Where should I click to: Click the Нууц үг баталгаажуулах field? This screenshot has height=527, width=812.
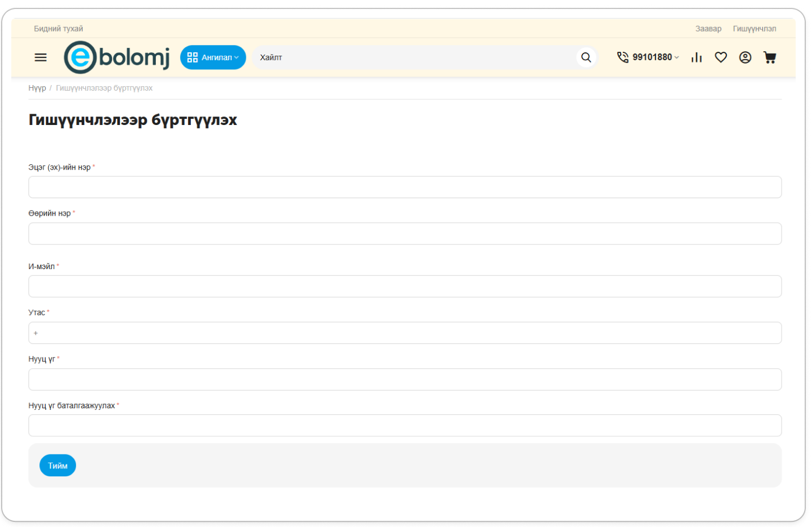tap(405, 426)
